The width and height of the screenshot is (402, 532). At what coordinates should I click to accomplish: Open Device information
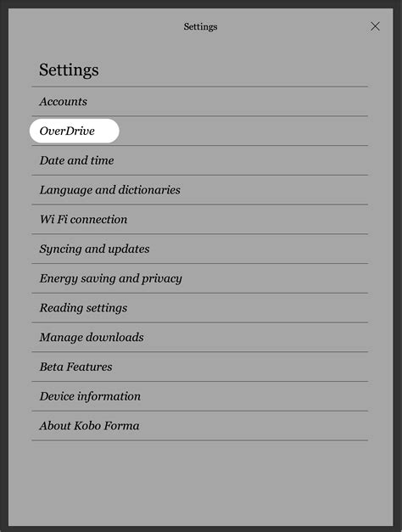[x=200, y=396]
